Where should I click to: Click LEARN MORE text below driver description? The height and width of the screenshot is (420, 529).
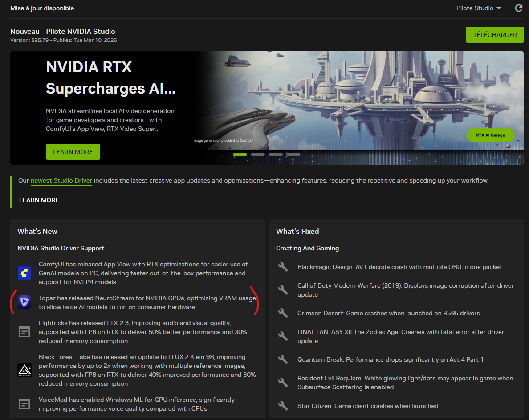39,200
